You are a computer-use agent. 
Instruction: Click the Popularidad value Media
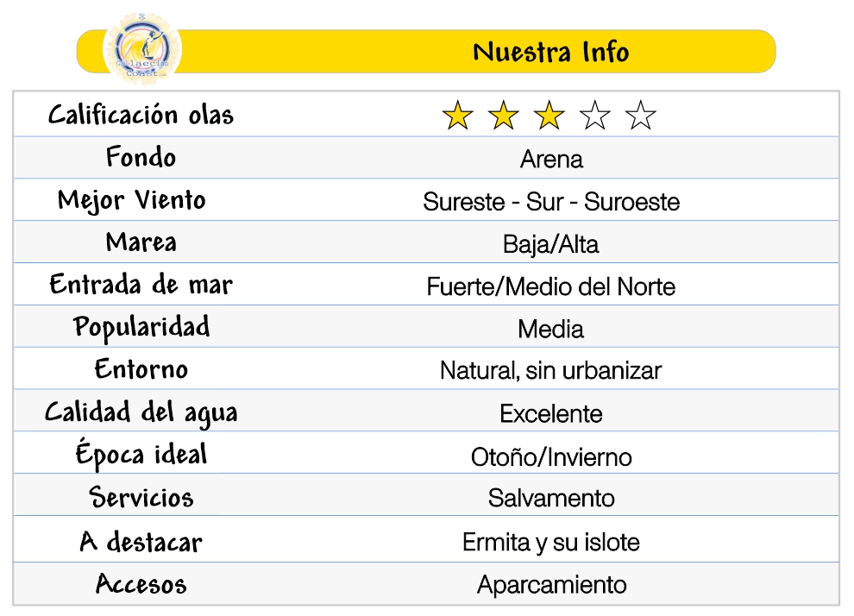pyautogui.click(x=550, y=329)
